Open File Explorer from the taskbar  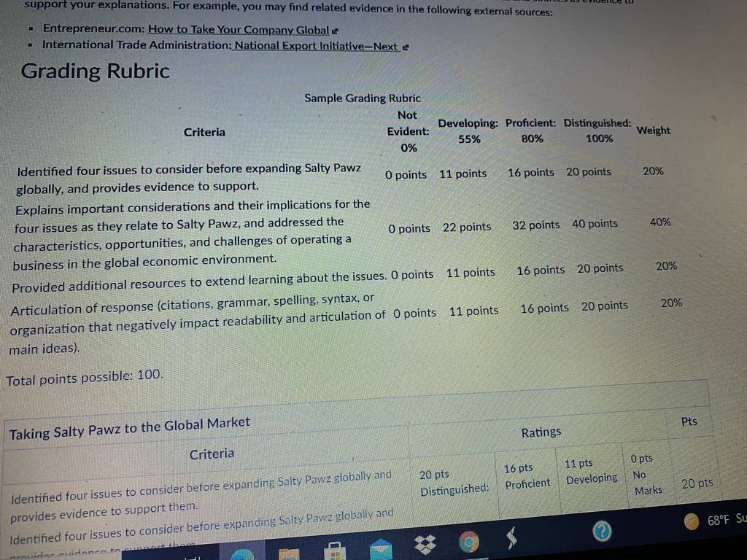click(289, 554)
